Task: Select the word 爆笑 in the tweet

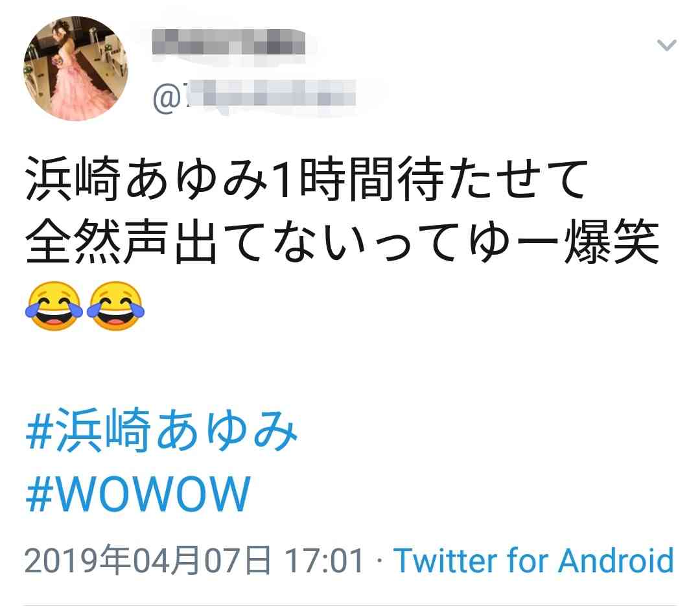Action: 612,242
